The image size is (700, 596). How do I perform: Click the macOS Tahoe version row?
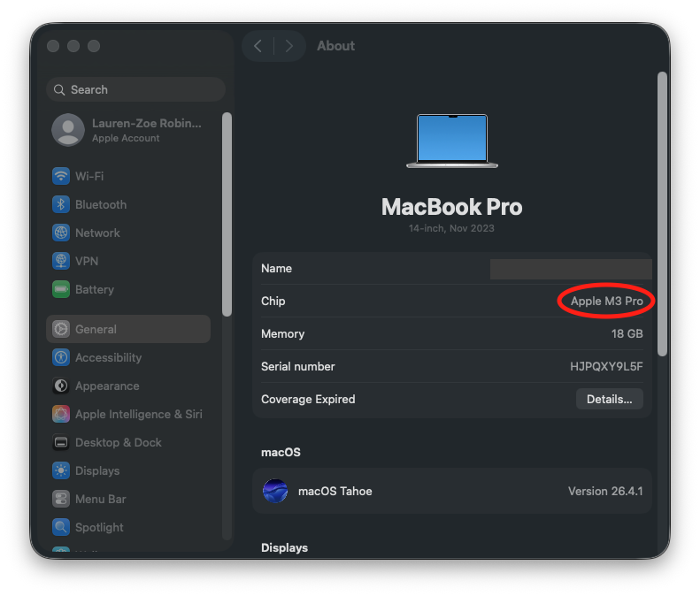(451, 491)
